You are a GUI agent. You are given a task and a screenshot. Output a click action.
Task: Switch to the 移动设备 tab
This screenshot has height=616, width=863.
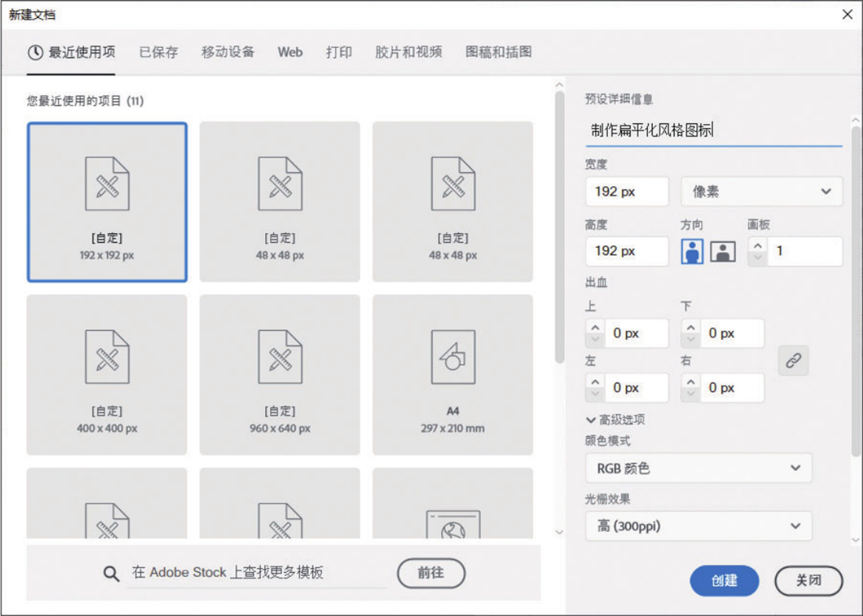tap(228, 53)
